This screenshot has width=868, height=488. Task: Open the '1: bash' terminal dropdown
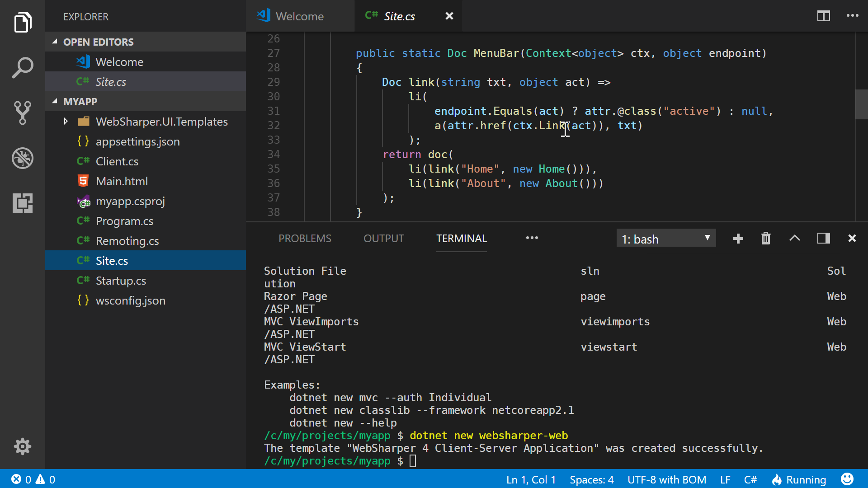click(666, 239)
